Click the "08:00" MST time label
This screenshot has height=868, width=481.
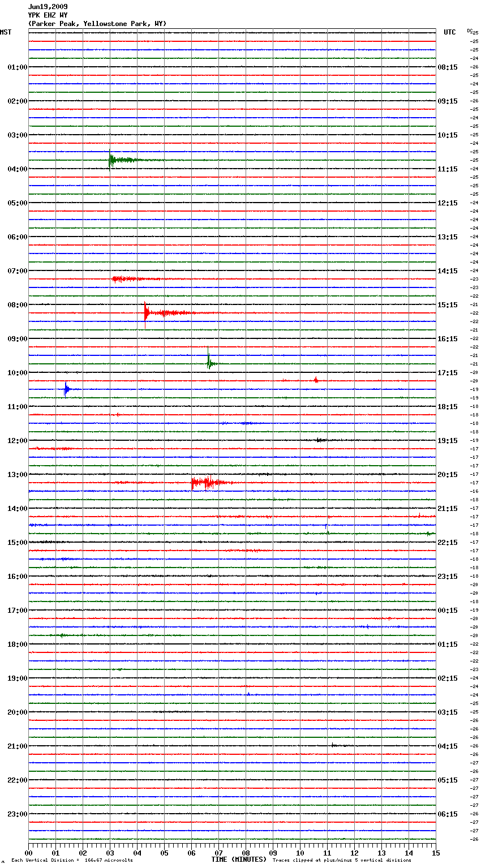(x=18, y=305)
